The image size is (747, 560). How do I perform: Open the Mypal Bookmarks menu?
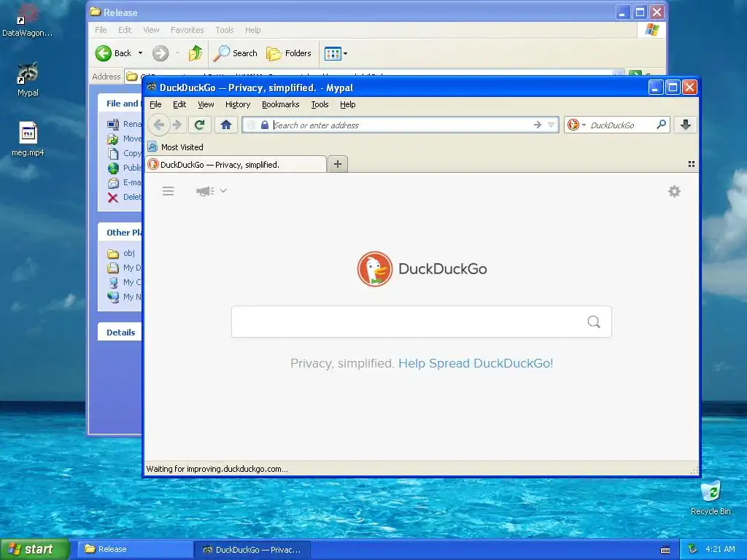pos(281,104)
